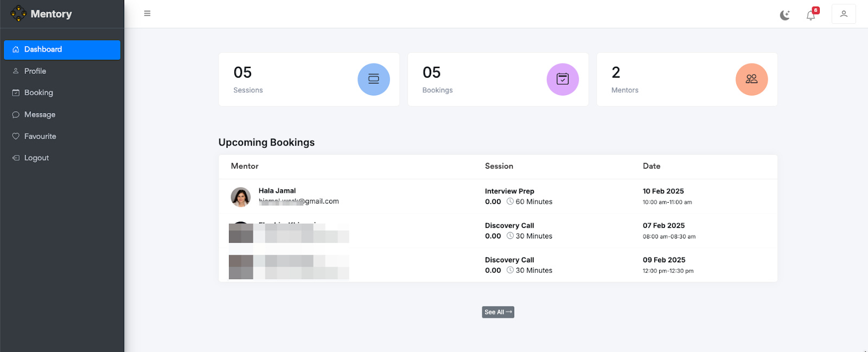Open the Message section
868x352 pixels.
click(x=62, y=115)
